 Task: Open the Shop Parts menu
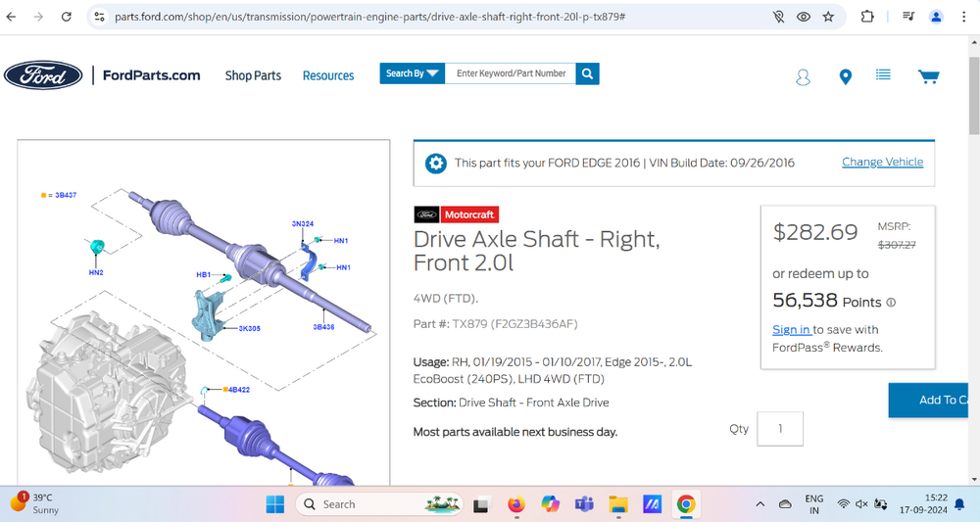(x=253, y=75)
